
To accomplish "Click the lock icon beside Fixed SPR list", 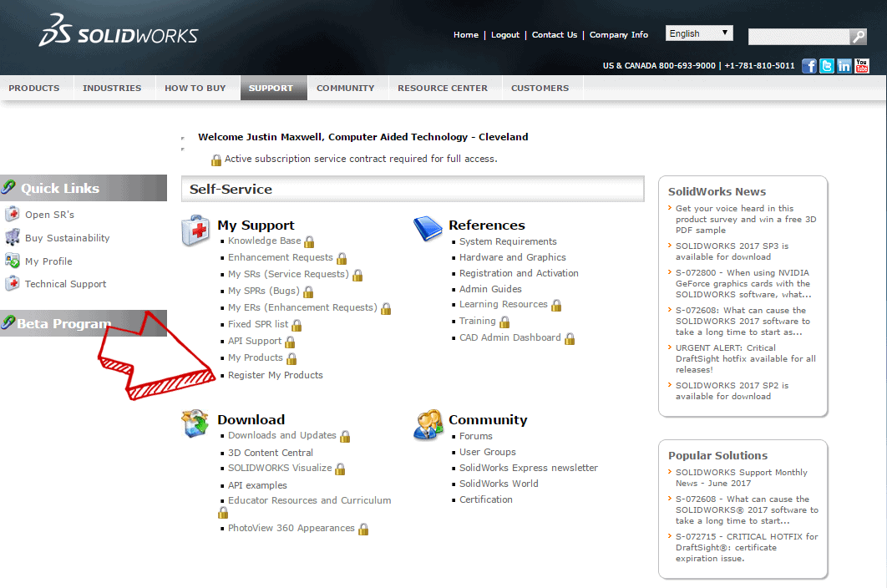I will [297, 326].
